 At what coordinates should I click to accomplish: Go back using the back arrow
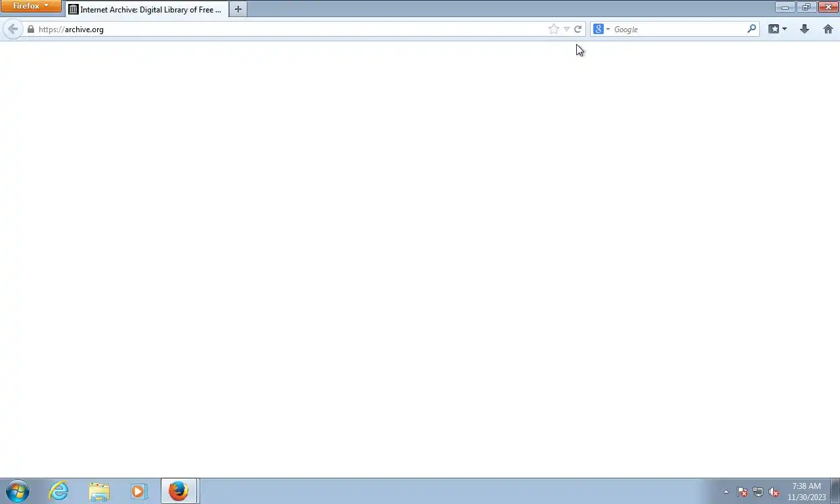(x=12, y=29)
